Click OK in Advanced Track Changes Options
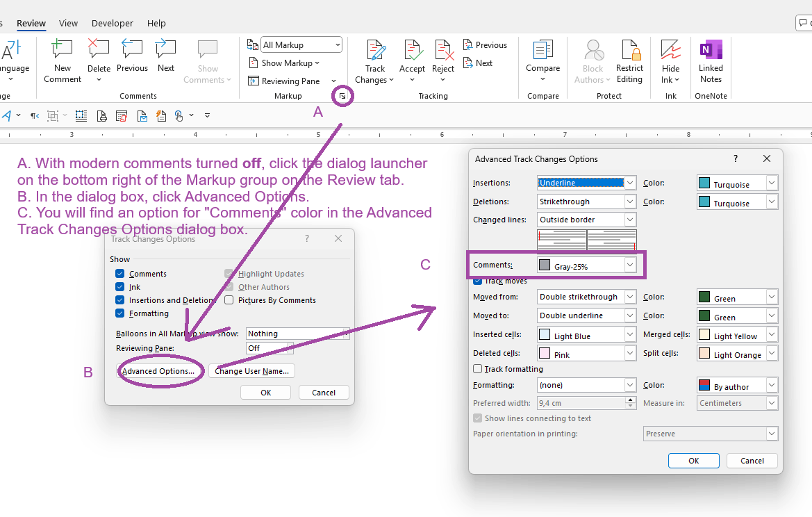This screenshot has width=812, height=517. (693, 461)
